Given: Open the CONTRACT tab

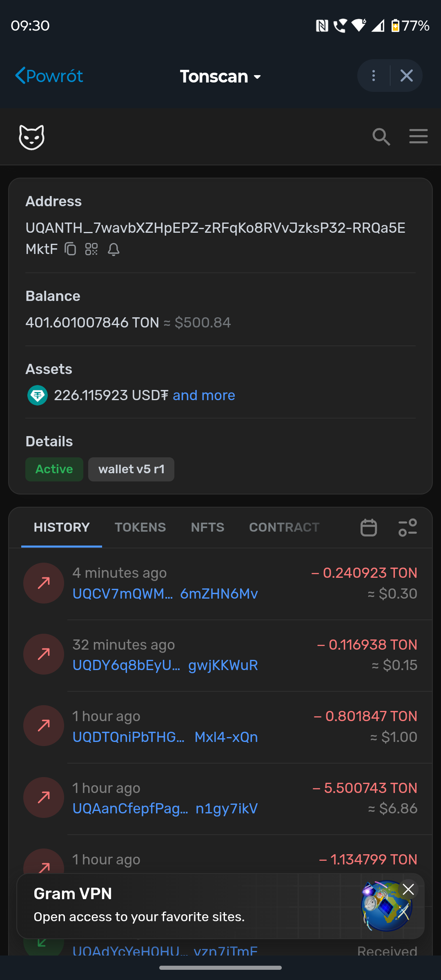Looking at the screenshot, I should (284, 527).
